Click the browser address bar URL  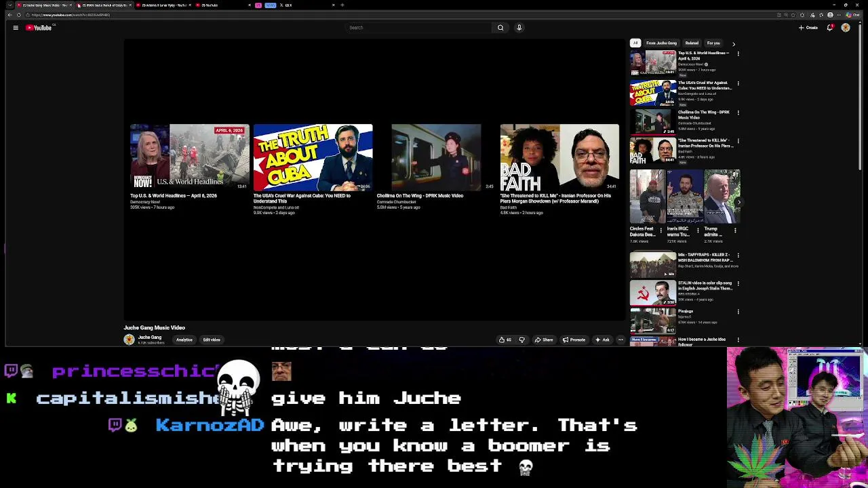click(x=71, y=15)
